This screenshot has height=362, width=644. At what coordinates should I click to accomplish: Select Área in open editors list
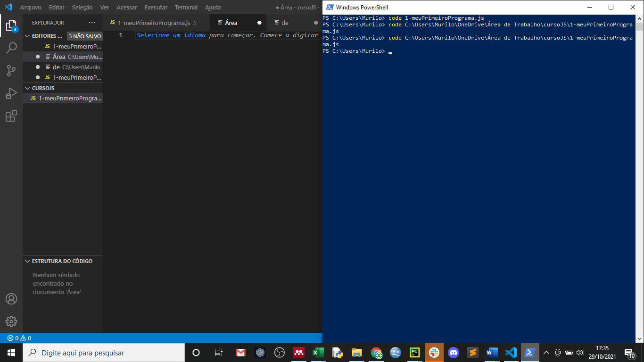tap(62, 57)
